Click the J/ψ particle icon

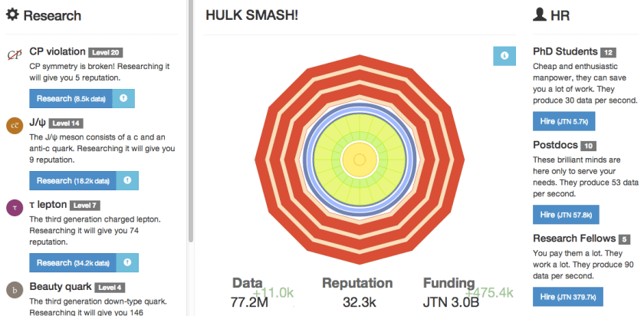click(14, 125)
